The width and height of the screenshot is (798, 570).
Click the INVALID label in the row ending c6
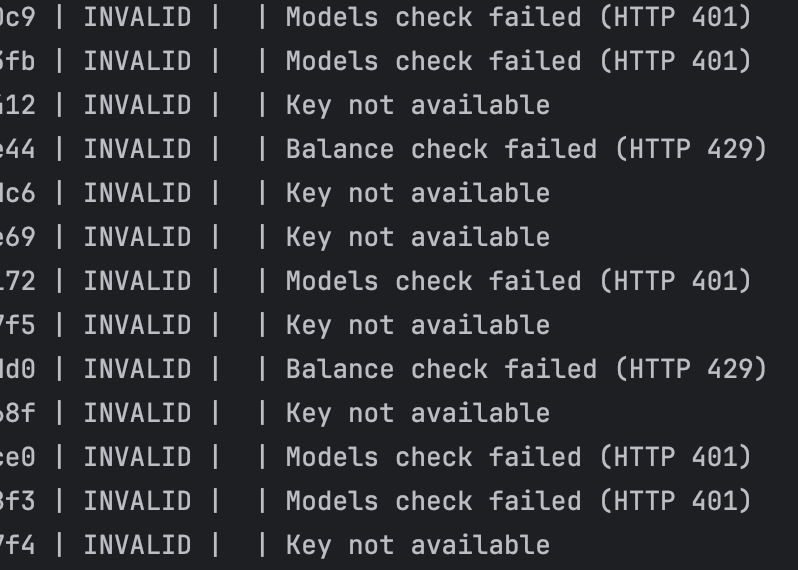click(137, 193)
